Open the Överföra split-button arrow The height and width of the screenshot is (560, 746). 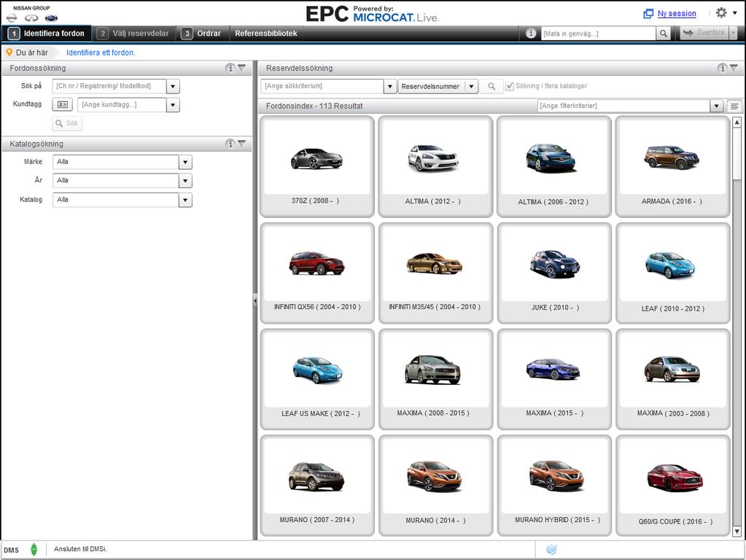tap(733, 33)
